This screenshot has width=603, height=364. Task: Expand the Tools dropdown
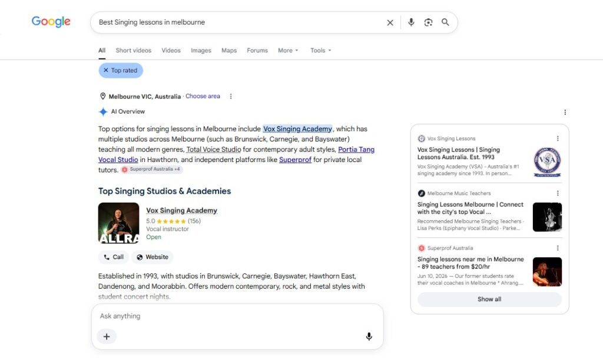click(320, 51)
